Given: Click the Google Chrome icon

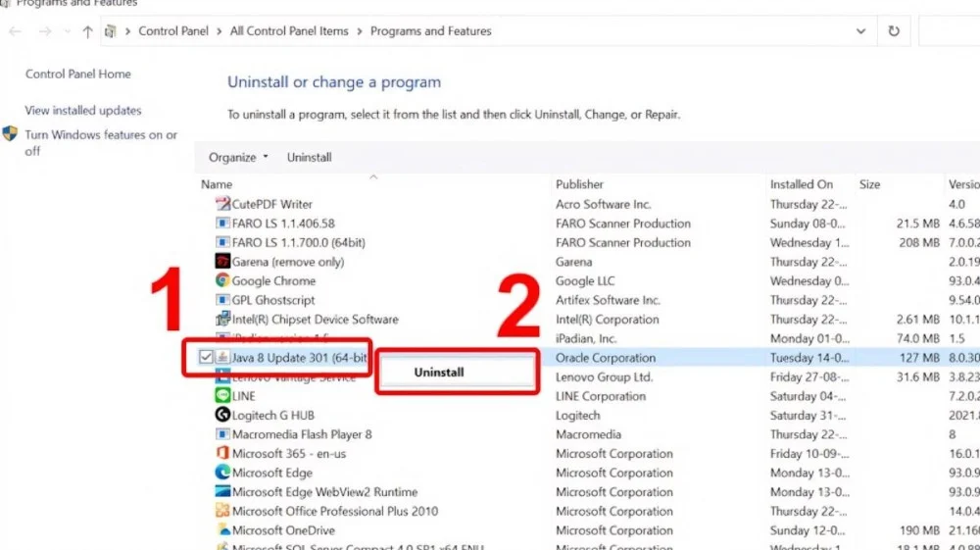Looking at the screenshot, I should pos(222,280).
